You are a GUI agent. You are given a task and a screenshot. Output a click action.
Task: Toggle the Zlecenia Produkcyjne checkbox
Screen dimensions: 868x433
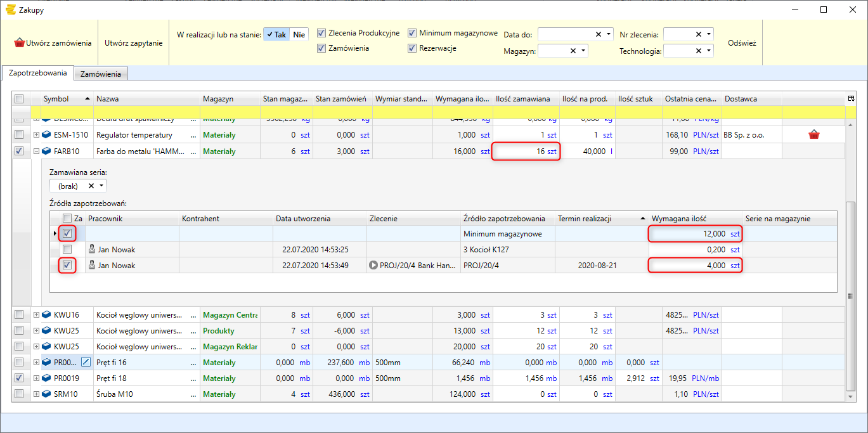321,33
